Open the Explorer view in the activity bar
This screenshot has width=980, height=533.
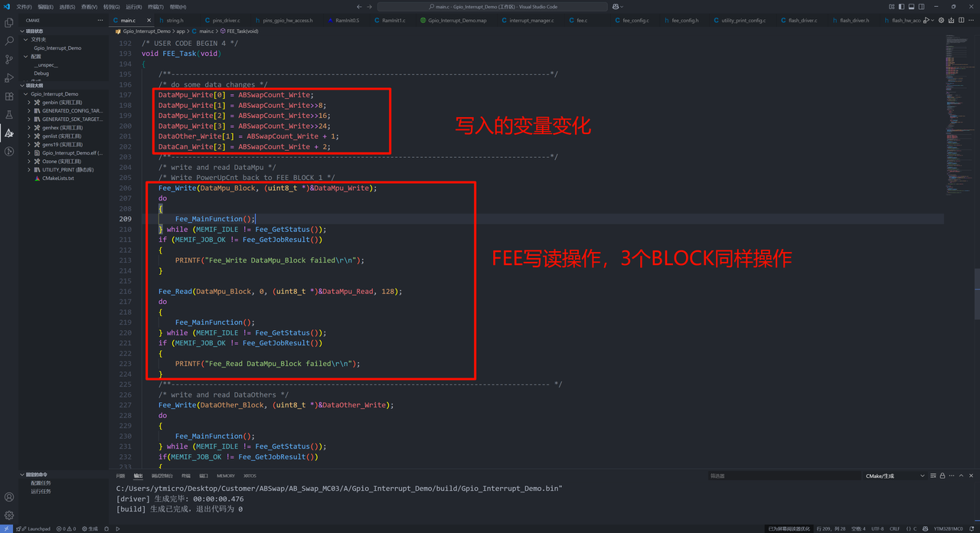(9, 23)
